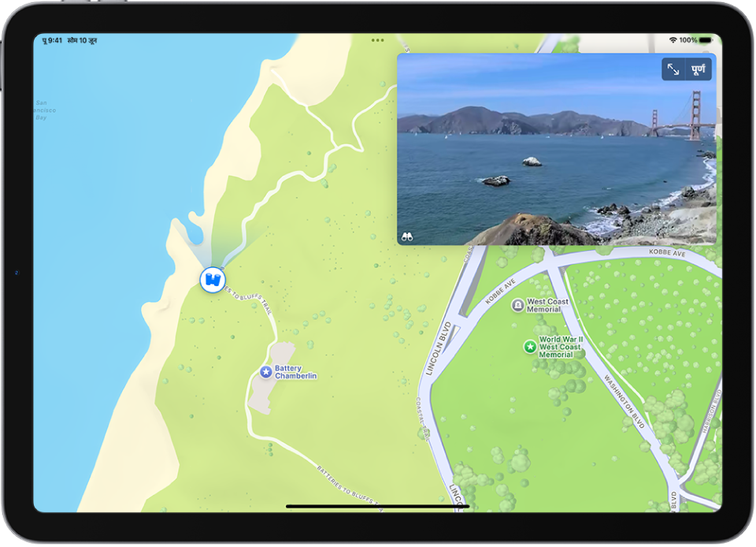Tap the Look Around binoculars map marker
Viewport: 756px width, 547px height.
point(213,280)
